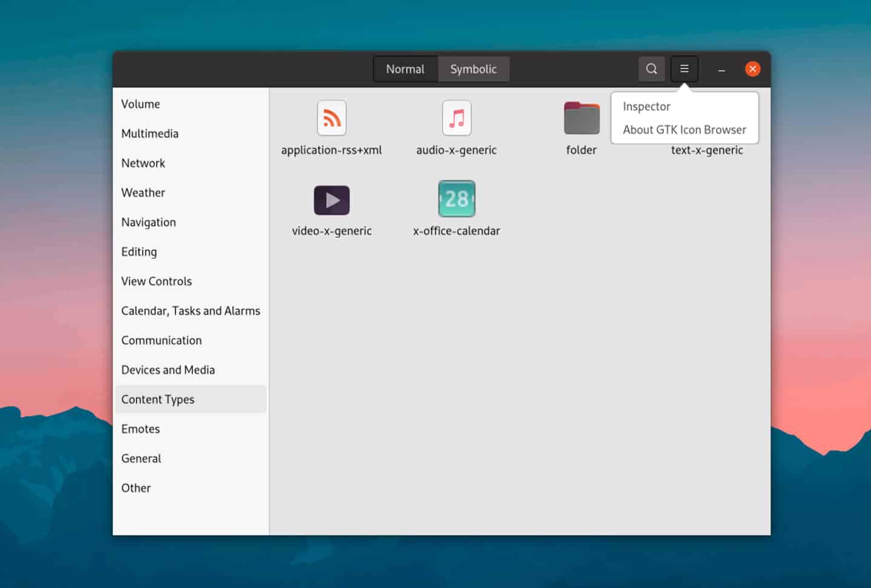Show the Other category
Screen dimensions: 871x588
click(191, 488)
